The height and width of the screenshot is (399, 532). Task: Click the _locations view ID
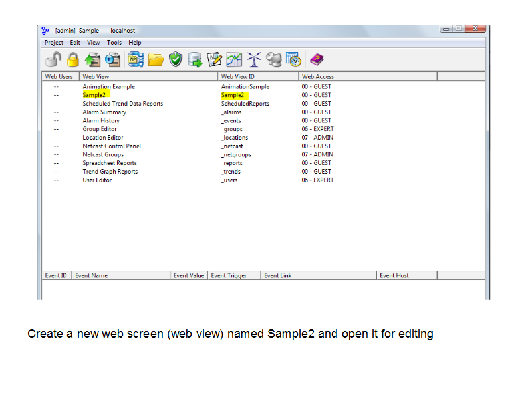[235, 138]
